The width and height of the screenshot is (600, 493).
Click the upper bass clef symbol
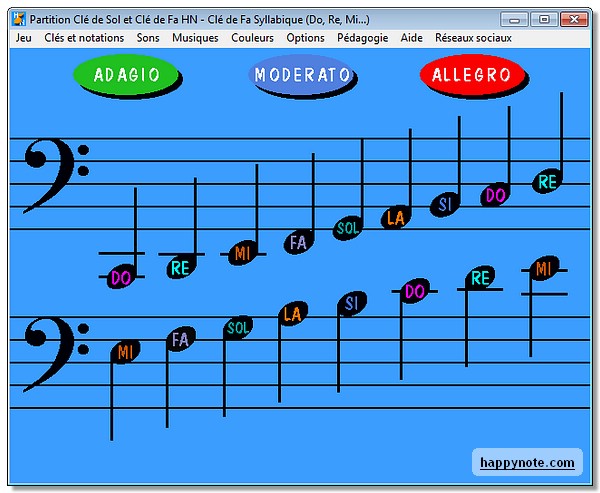click(54, 176)
